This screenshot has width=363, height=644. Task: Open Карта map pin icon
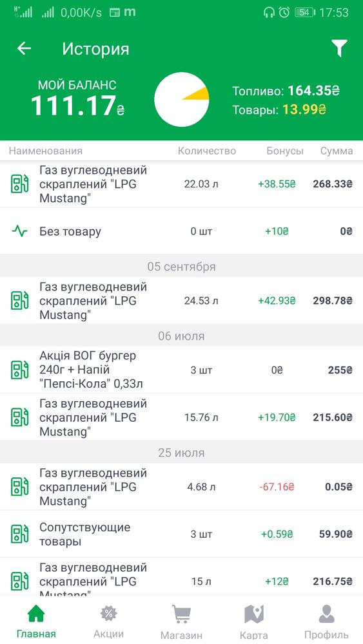[x=253, y=614]
